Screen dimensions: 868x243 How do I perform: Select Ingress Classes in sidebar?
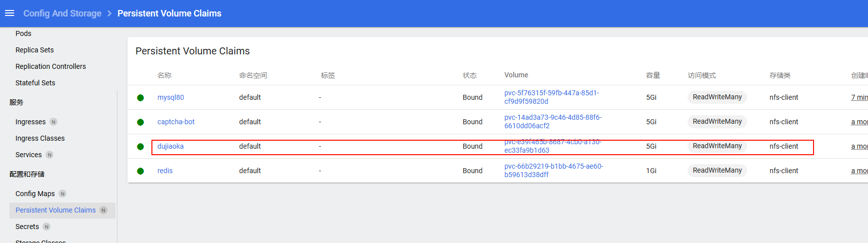[x=40, y=138]
